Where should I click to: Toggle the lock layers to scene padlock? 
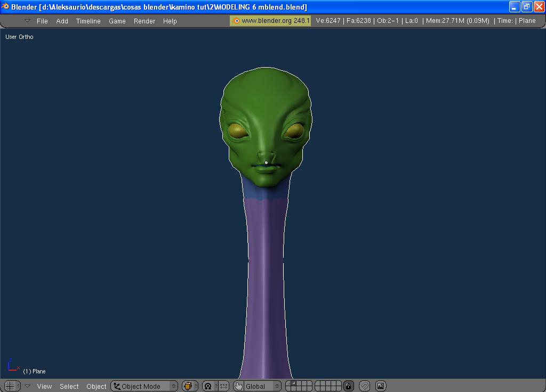348,386
